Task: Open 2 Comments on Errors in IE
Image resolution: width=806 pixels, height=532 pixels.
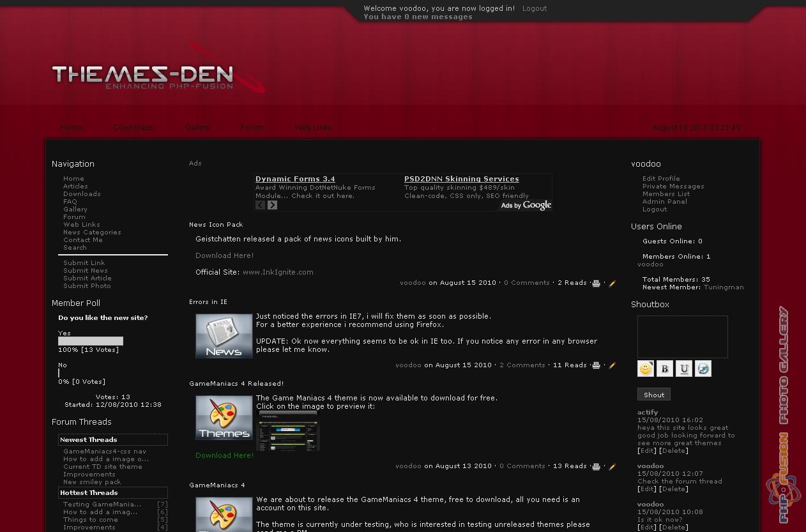Action: [522, 365]
